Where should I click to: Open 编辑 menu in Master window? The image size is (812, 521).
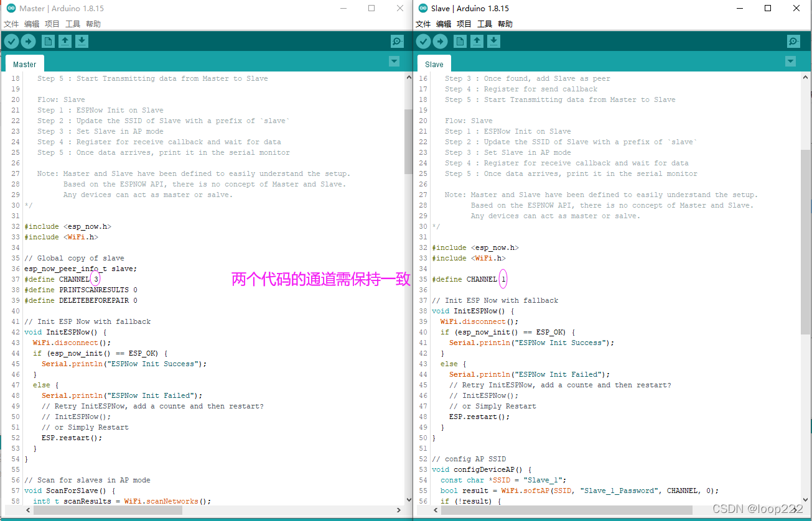32,24
